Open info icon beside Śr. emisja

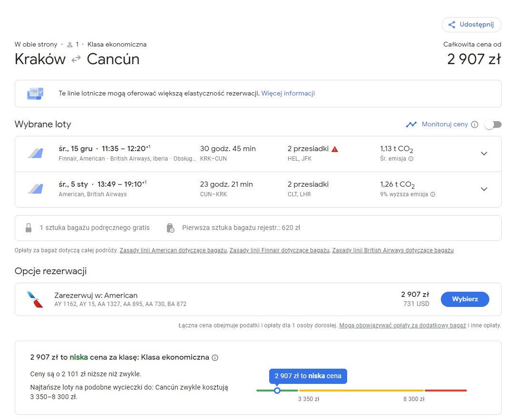pos(411,159)
